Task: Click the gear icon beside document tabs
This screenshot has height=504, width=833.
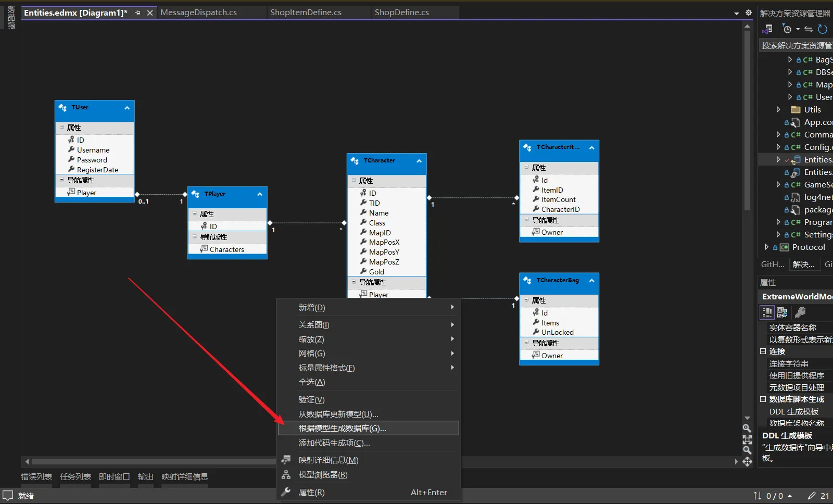Action: pos(749,12)
